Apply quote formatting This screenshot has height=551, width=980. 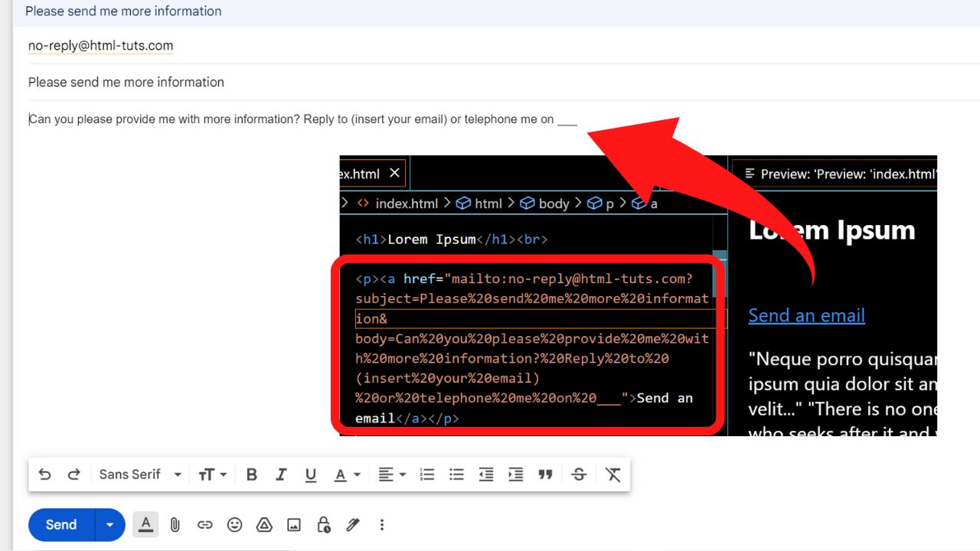point(545,474)
